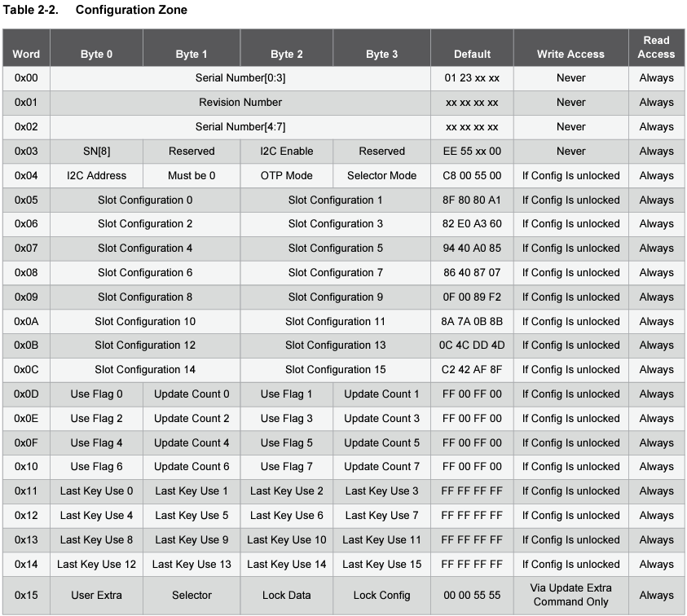Image resolution: width=687 pixels, height=616 pixels.
Task: Click 'Slot Configuration 4' cell
Action: [x=145, y=249]
